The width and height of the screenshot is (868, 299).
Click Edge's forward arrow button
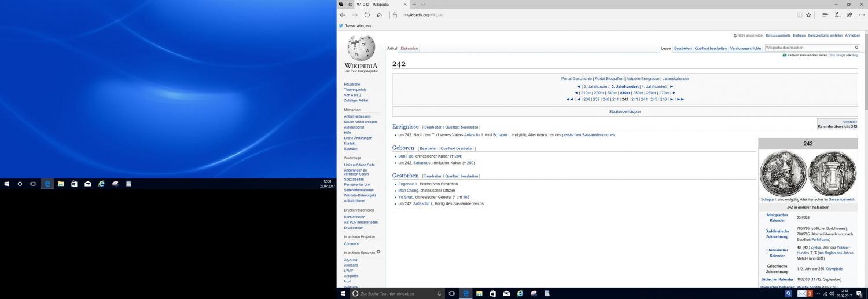pyautogui.click(x=355, y=15)
